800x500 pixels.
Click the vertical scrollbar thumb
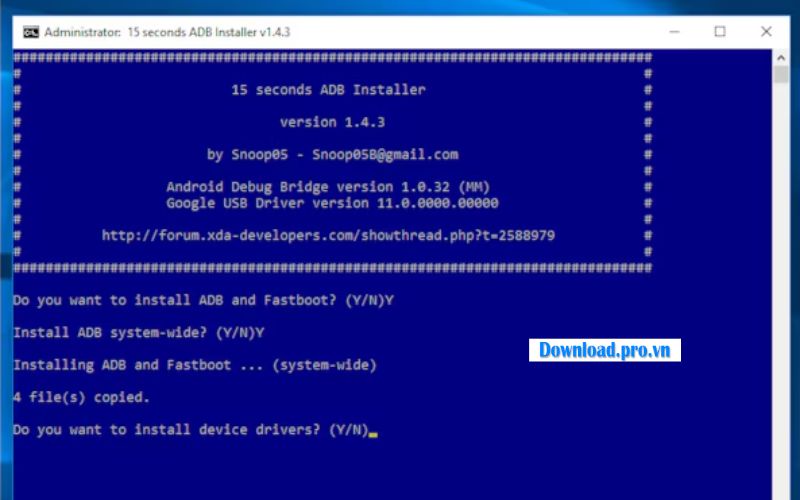pos(781,74)
